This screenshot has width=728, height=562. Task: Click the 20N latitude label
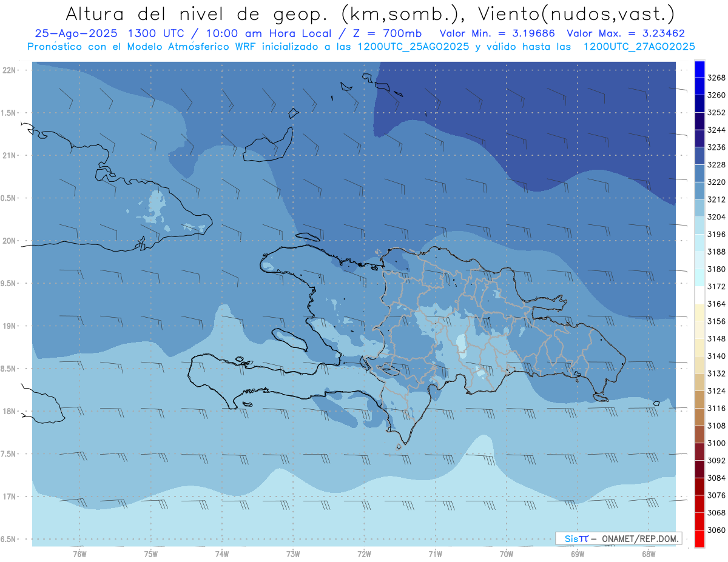[10, 241]
